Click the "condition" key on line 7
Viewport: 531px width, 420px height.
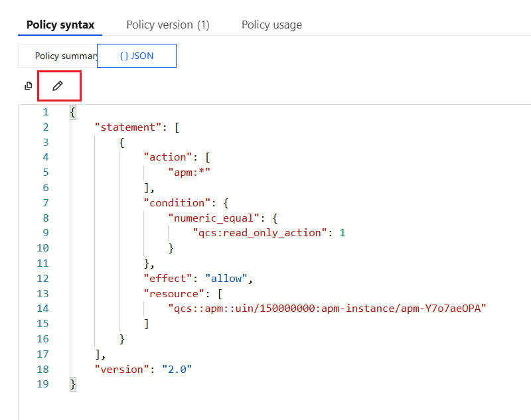click(175, 202)
